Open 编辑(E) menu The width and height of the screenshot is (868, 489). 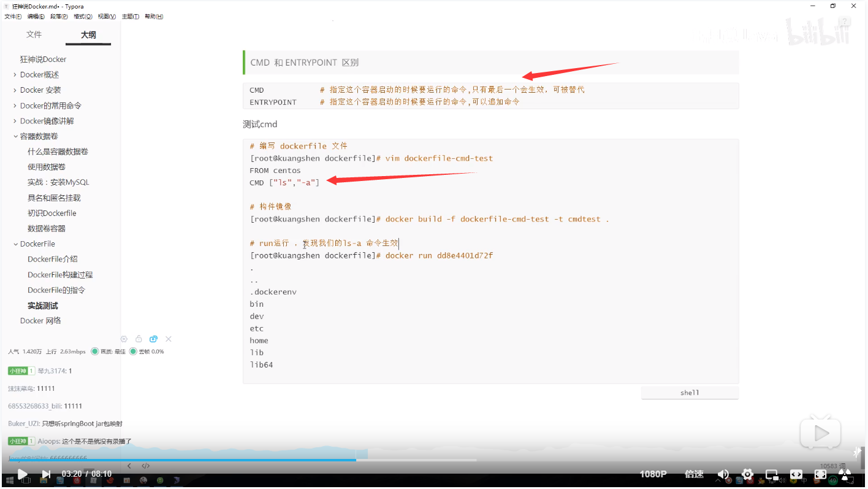pos(36,17)
